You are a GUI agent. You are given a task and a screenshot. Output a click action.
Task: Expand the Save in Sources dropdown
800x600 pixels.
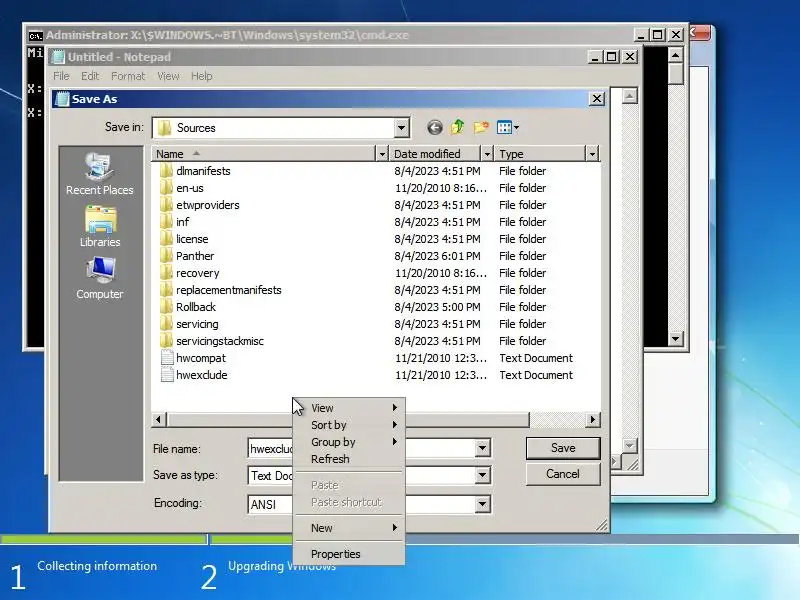pos(402,128)
